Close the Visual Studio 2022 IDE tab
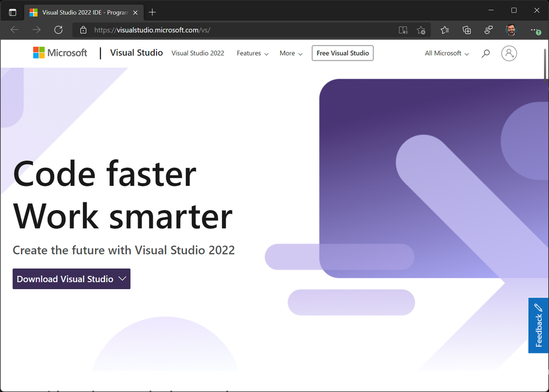This screenshot has width=549, height=392. point(136,13)
